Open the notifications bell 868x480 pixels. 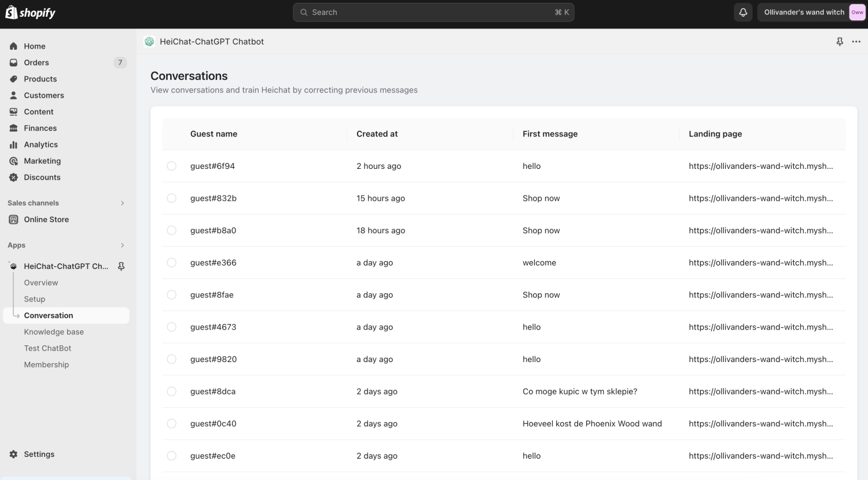coord(743,12)
